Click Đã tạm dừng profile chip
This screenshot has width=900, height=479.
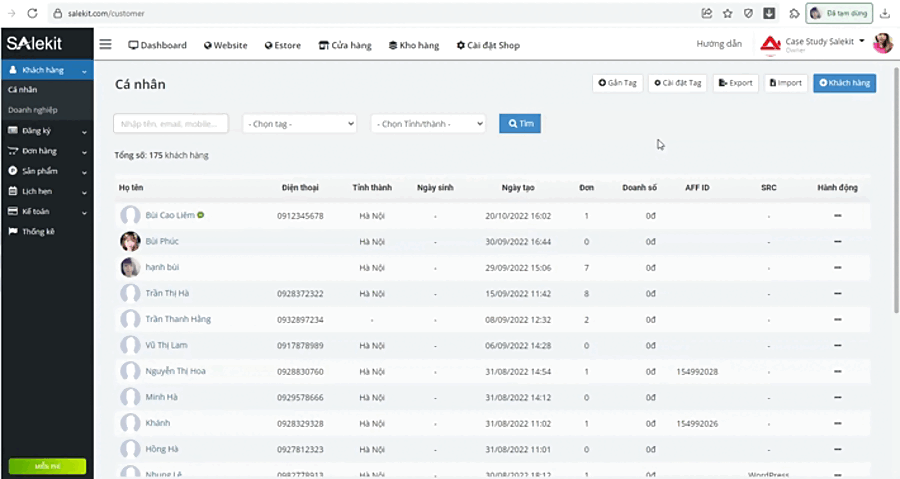pyautogui.click(x=839, y=13)
